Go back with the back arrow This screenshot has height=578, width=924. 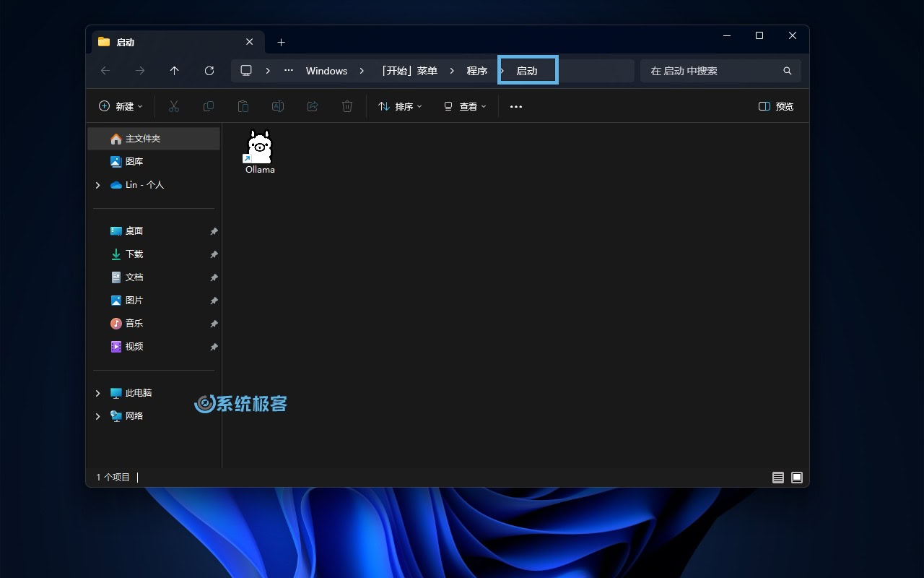[x=105, y=71]
